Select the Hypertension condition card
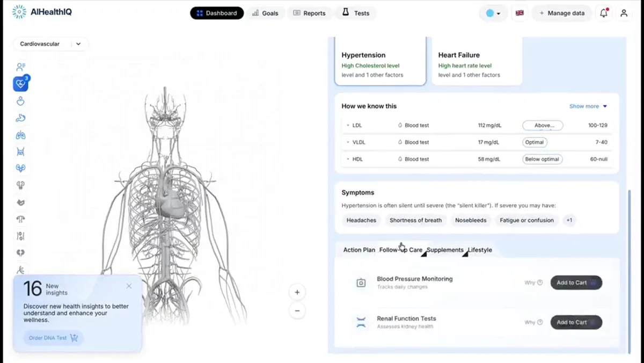 click(x=380, y=62)
